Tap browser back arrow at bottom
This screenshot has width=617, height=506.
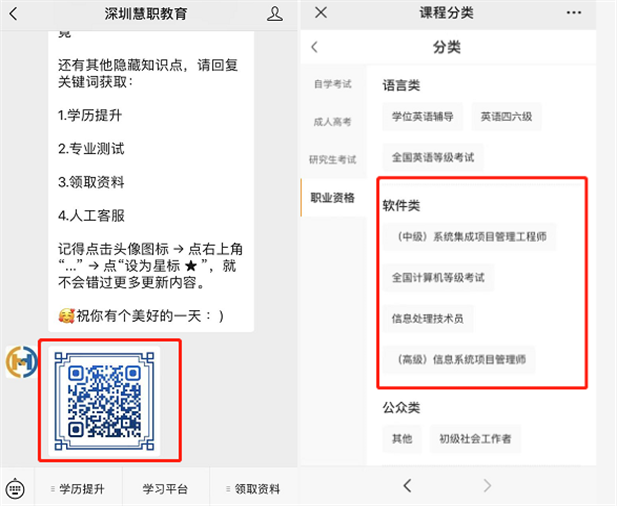pos(408,486)
